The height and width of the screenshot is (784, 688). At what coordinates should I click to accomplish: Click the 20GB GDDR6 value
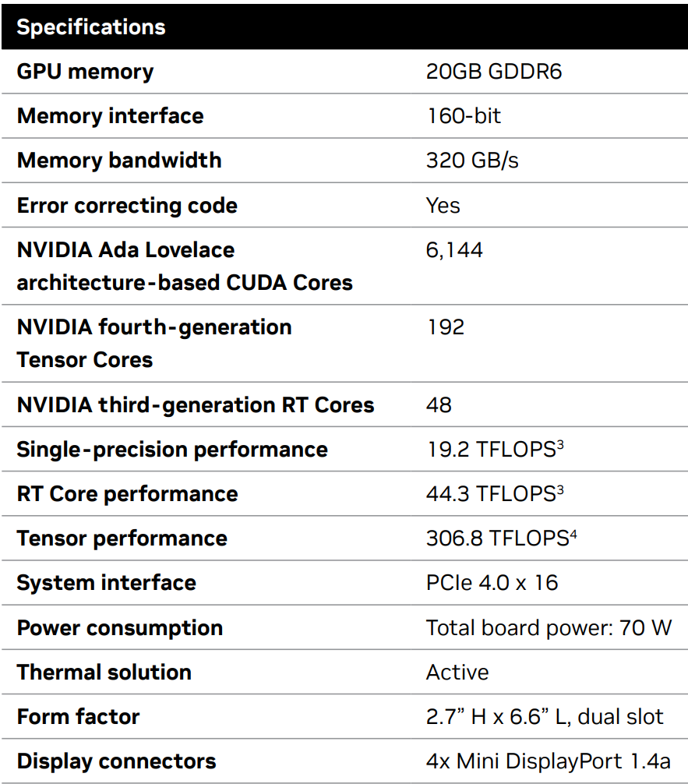[494, 72]
